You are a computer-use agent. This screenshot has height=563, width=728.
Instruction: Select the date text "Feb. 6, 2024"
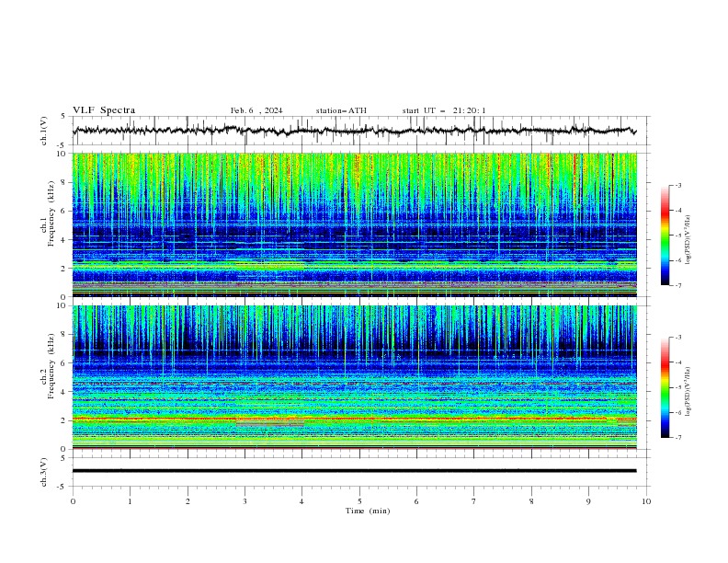point(256,110)
